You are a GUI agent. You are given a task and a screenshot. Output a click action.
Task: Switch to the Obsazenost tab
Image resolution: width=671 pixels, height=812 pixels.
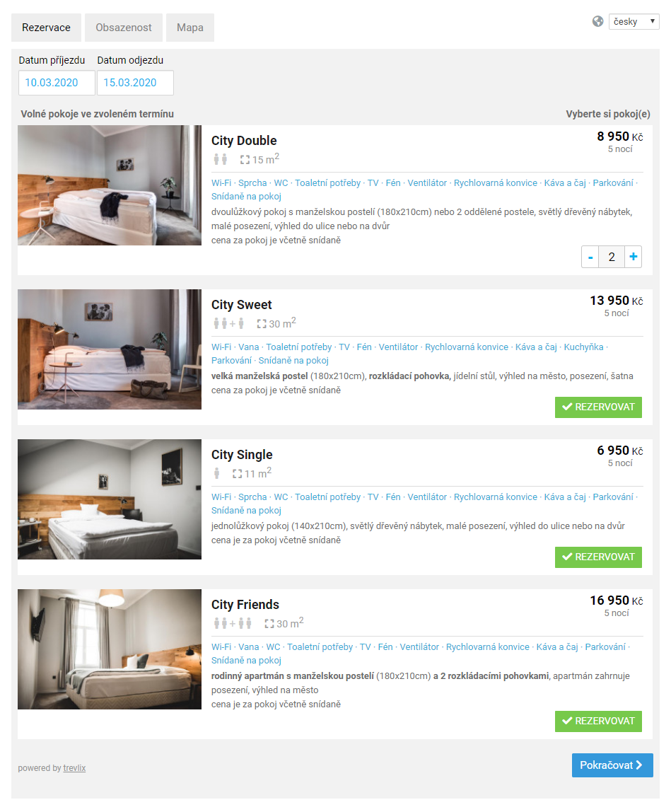tap(124, 28)
